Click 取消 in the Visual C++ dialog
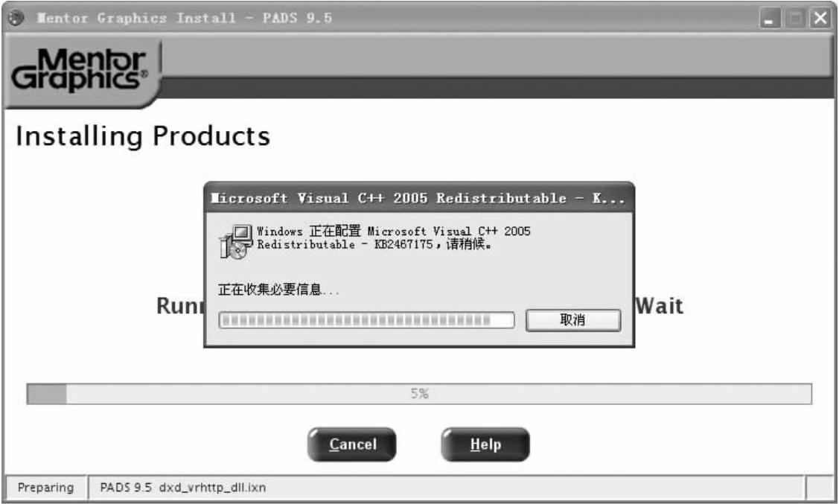 (573, 320)
